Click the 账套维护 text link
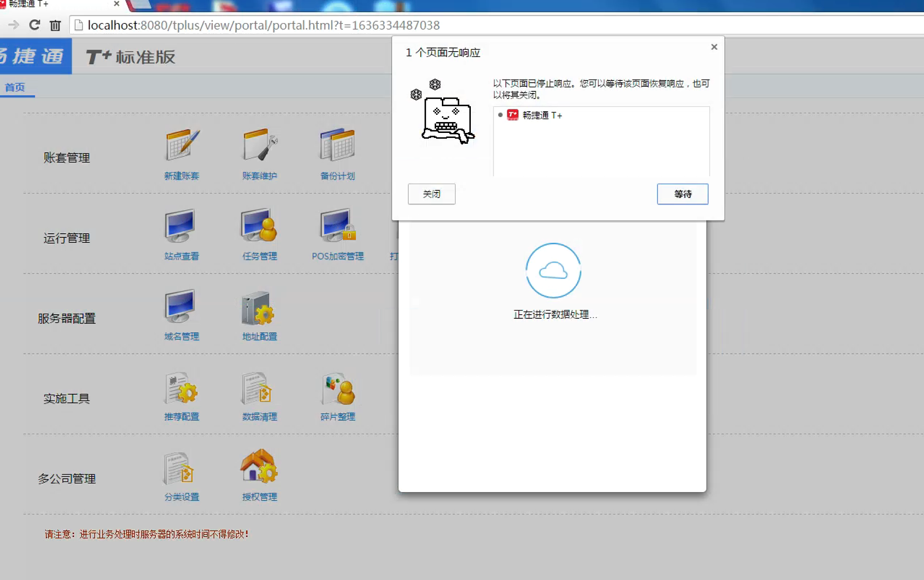The height and width of the screenshot is (580, 924). coord(260,176)
